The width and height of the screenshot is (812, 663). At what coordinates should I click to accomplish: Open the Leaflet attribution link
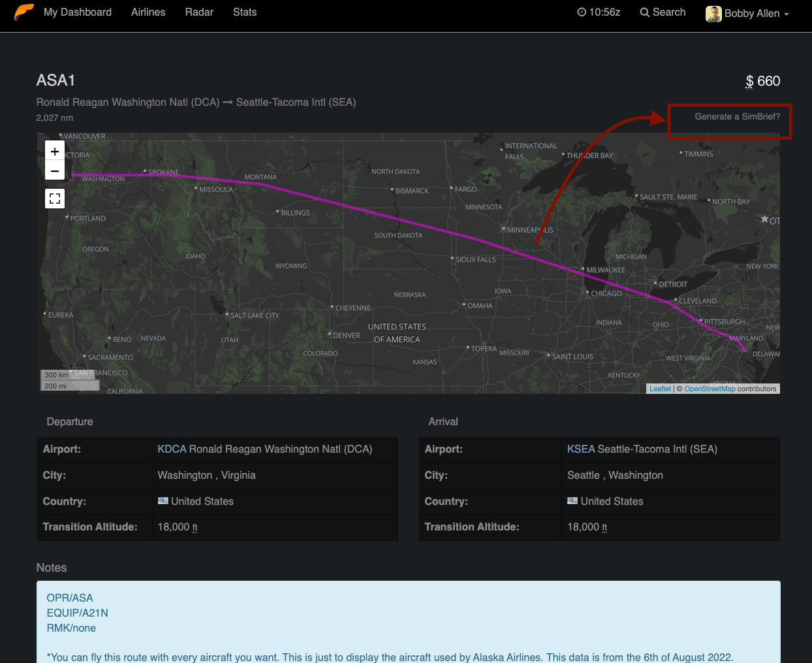660,389
